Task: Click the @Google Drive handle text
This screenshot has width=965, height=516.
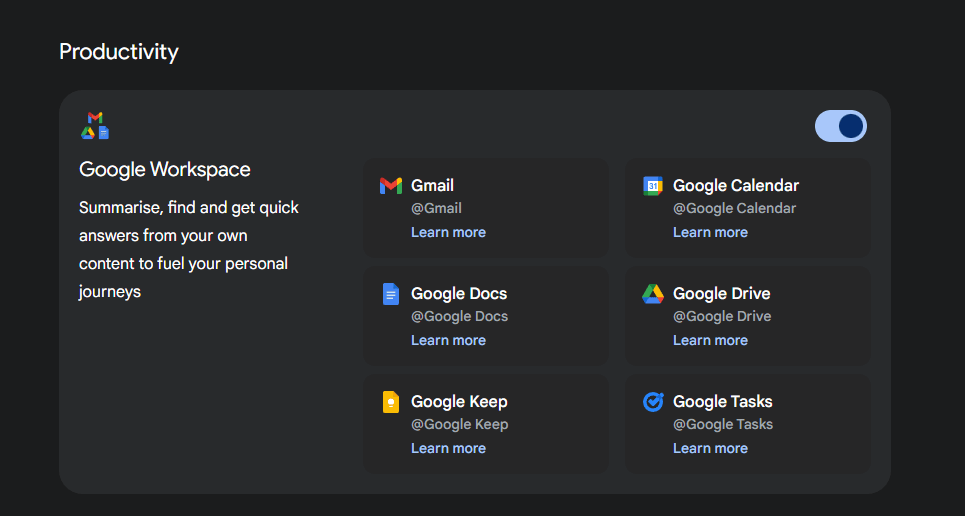Action: 722,316
